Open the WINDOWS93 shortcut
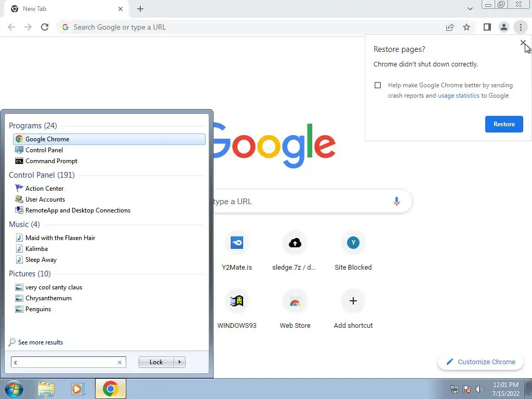532x399 pixels. pos(237,309)
